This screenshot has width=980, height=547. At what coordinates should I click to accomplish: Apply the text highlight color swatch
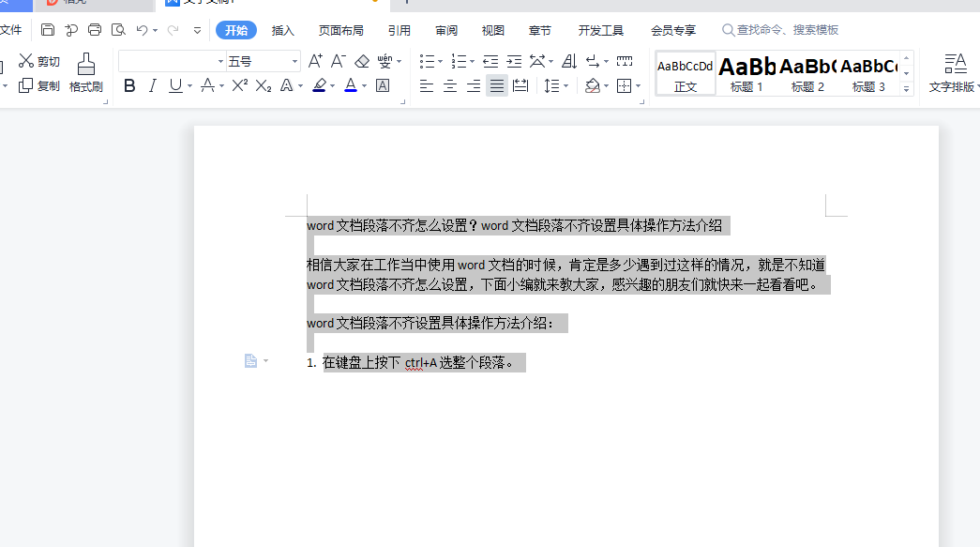pos(319,86)
